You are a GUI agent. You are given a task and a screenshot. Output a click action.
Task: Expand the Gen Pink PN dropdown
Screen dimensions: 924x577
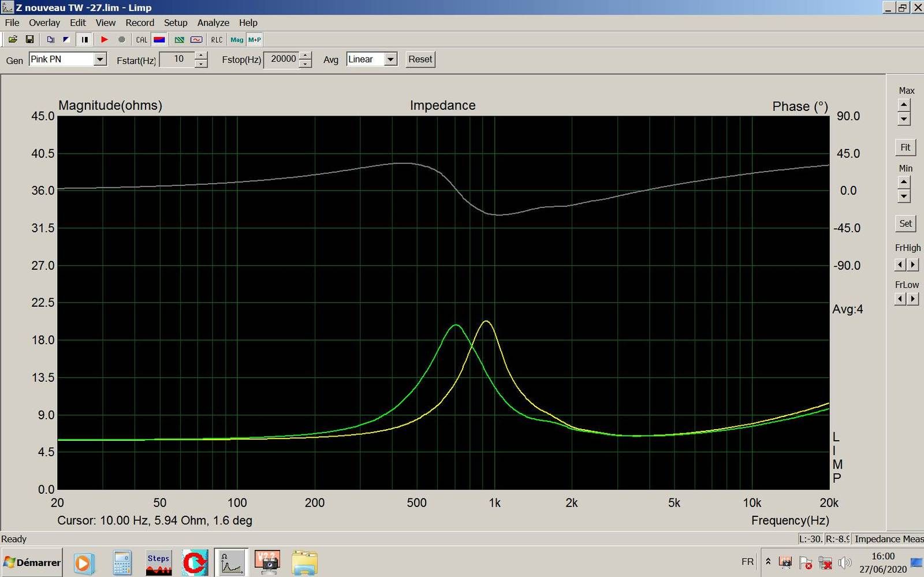pyautogui.click(x=100, y=59)
